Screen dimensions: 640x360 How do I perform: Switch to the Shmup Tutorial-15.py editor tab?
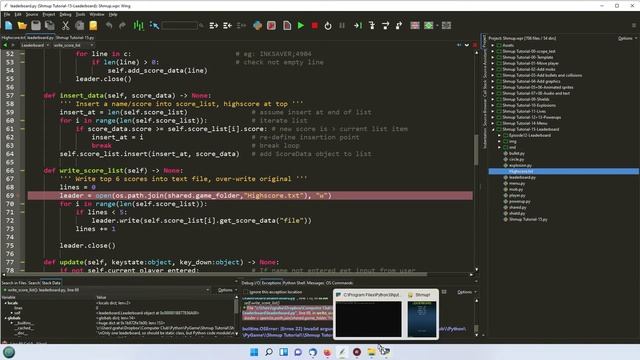[75, 38]
